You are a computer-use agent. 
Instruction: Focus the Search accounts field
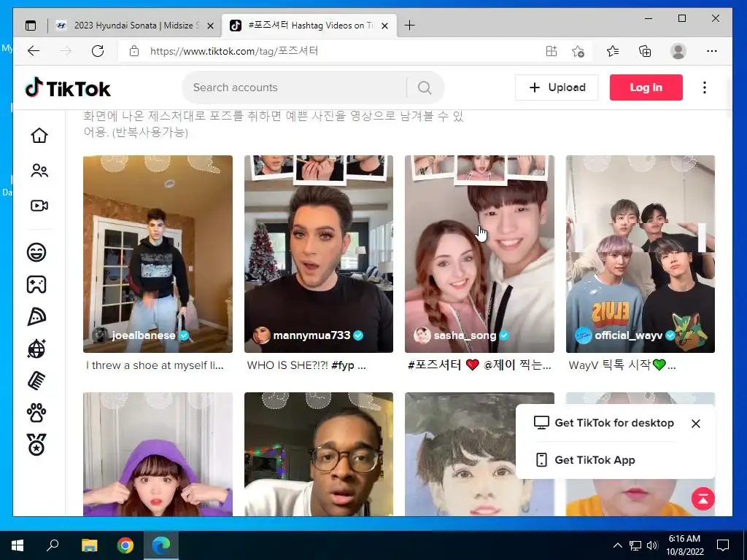tap(295, 87)
